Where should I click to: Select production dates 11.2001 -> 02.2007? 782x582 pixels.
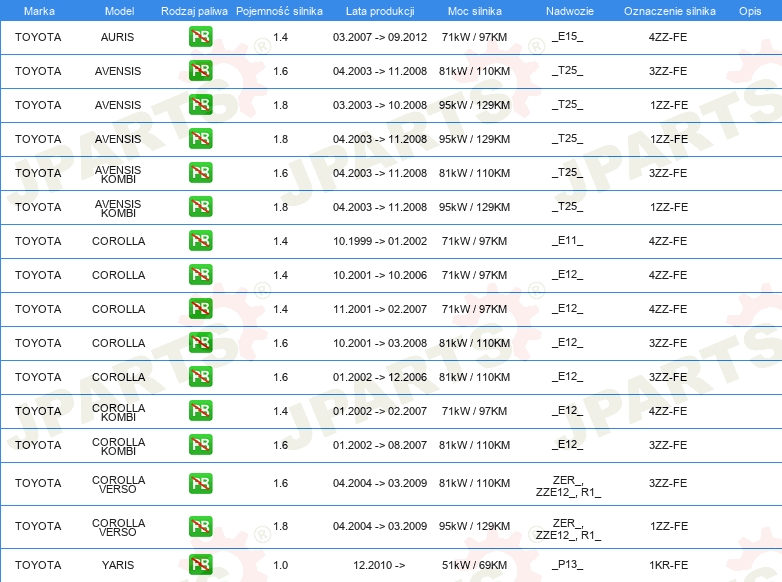(x=380, y=309)
